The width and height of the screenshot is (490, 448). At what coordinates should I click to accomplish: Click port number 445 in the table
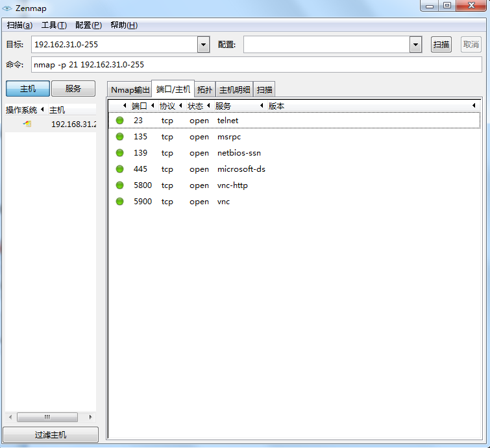[140, 169]
